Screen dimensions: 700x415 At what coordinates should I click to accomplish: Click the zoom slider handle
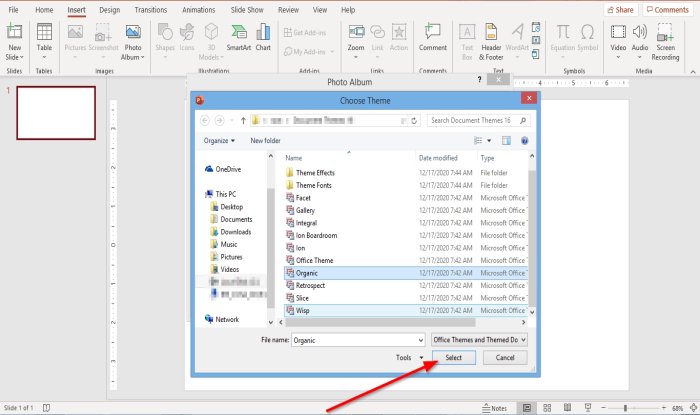[625, 408]
